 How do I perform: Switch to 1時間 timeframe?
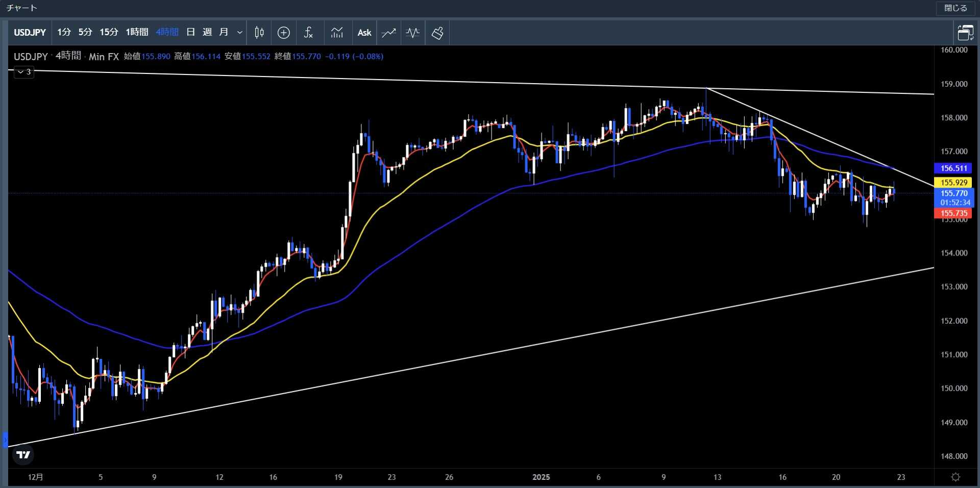[137, 33]
